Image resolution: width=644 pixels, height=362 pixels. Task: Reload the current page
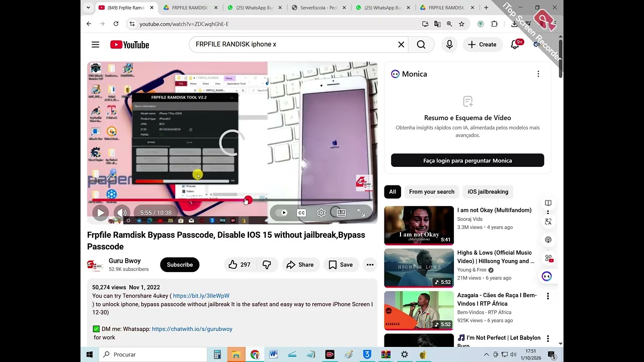[x=116, y=24]
